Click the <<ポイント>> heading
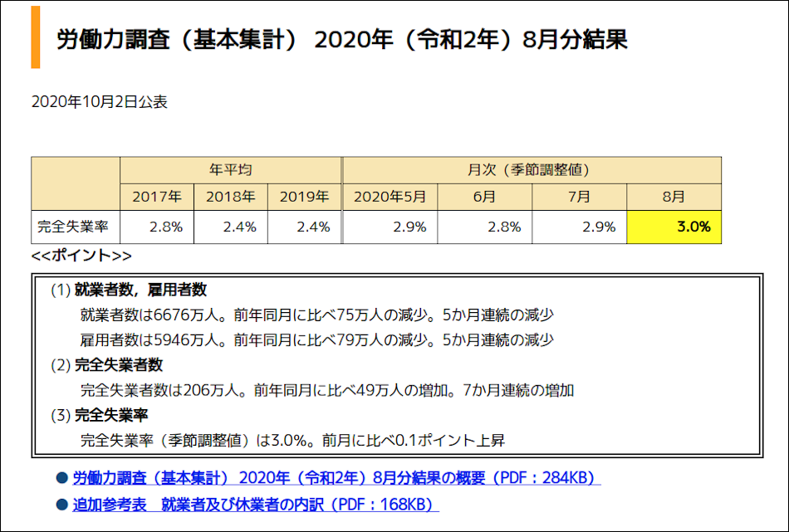 point(81,256)
